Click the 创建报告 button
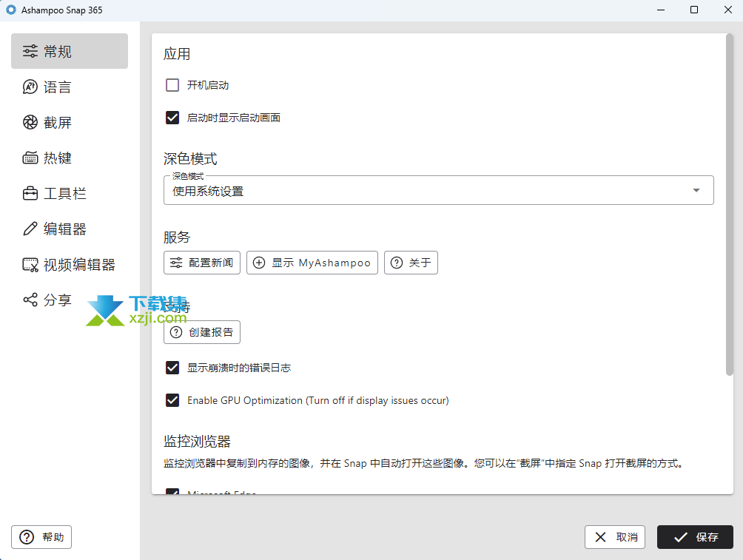743x560 pixels. 202,332
